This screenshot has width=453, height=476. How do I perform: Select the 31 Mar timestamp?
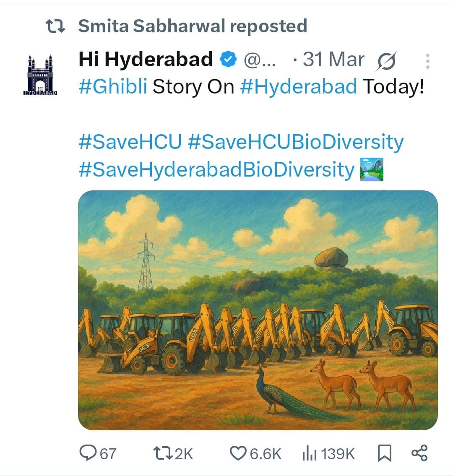[334, 59]
